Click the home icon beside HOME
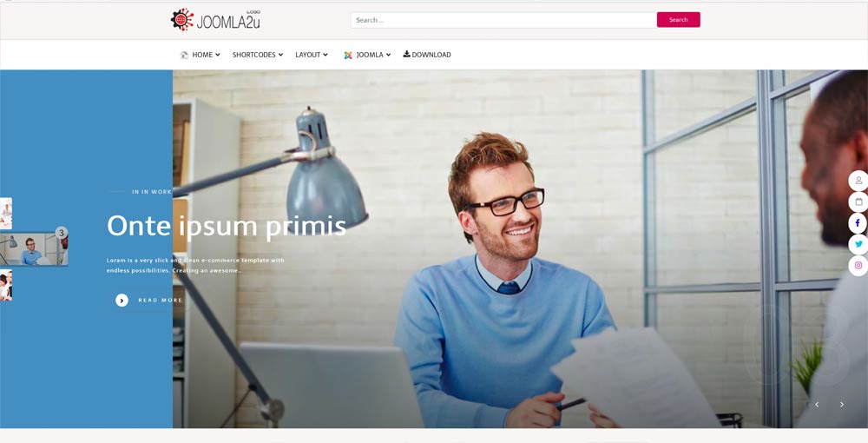 [x=184, y=55]
